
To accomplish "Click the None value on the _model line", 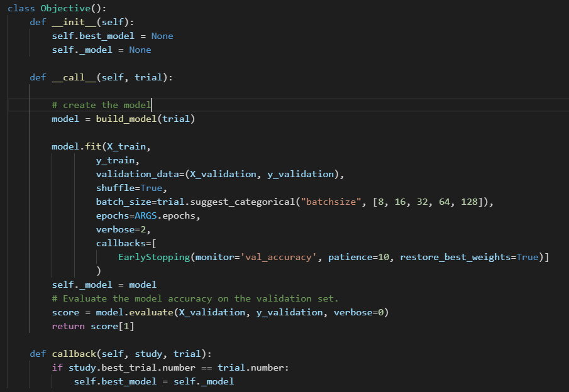I will pyautogui.click(x=140, y=49).
